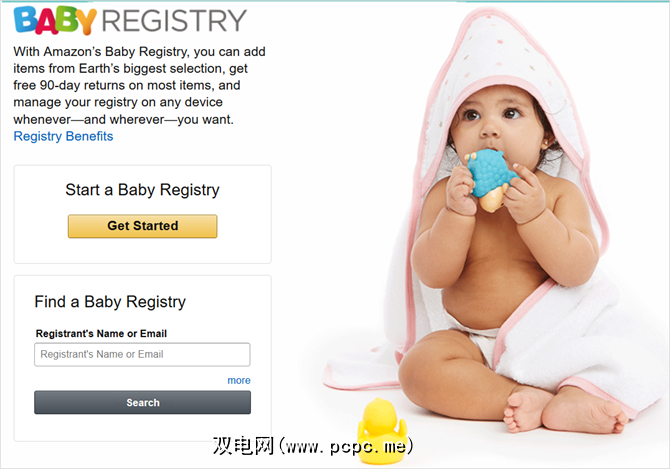Image resolution: width=670 pixels, height=469 pixels.
Task: Click the REGISTRY header text
Action: pos(174,21)
